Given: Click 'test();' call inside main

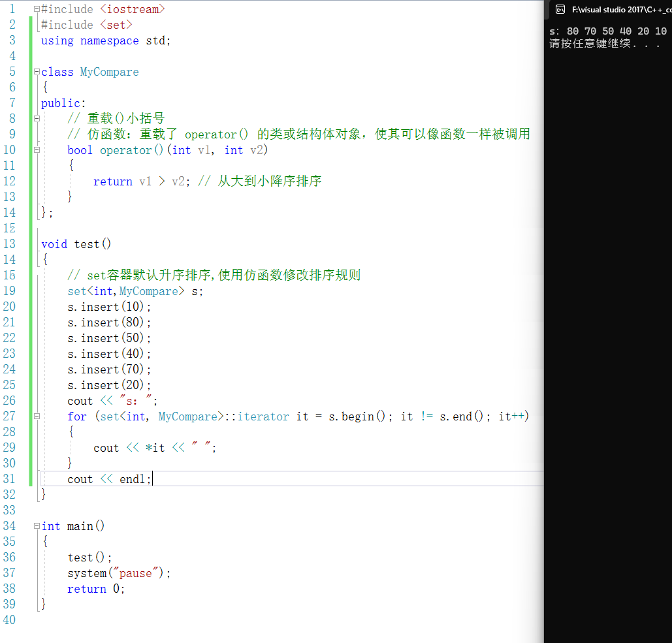Looking at the screenshot, I should 89,557.
